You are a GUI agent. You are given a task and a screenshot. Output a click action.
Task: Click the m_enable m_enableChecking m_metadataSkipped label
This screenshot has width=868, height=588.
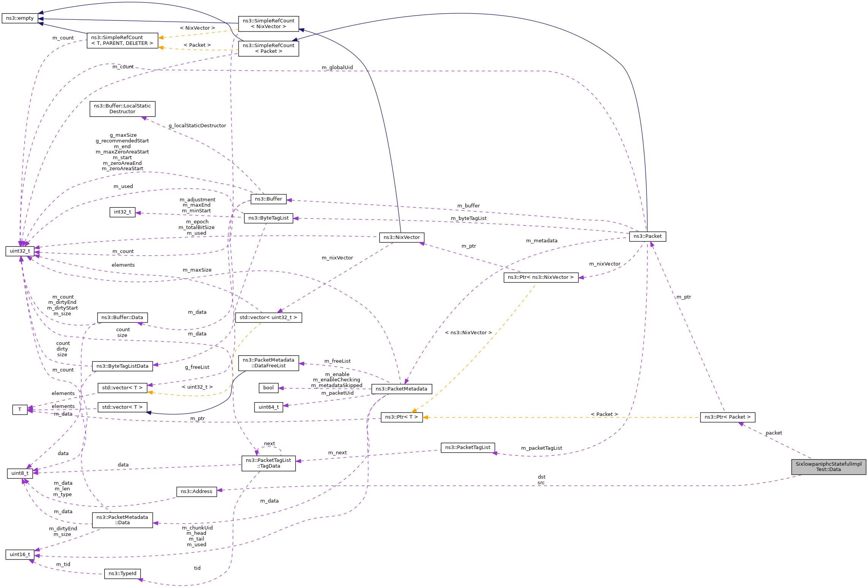tap(337, 380)
